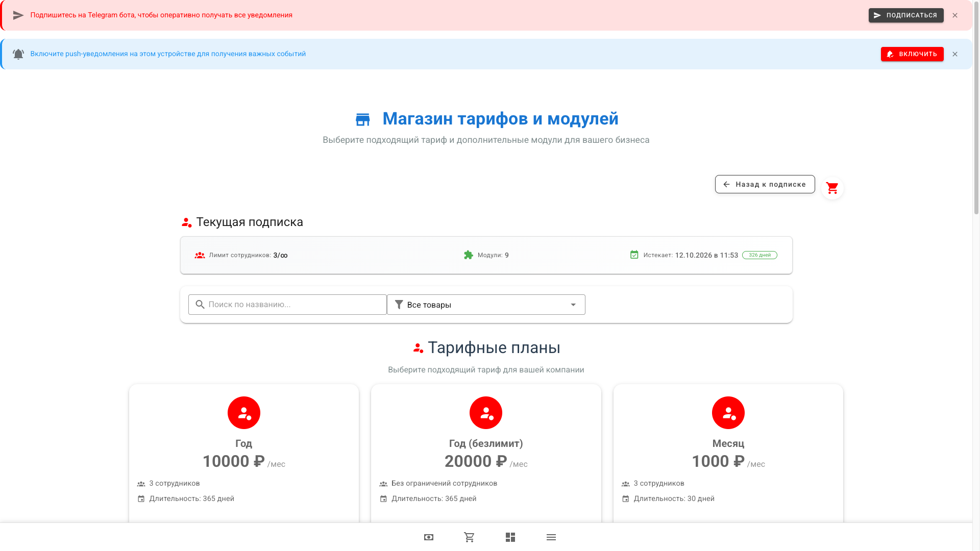
Task: Open the dashboard icon in bottom navigation
Action: click(510, 537)
